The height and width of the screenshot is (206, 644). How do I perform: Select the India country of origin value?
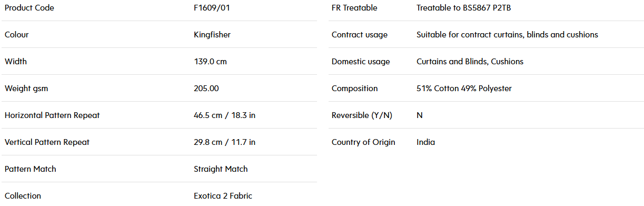[425, 142]
